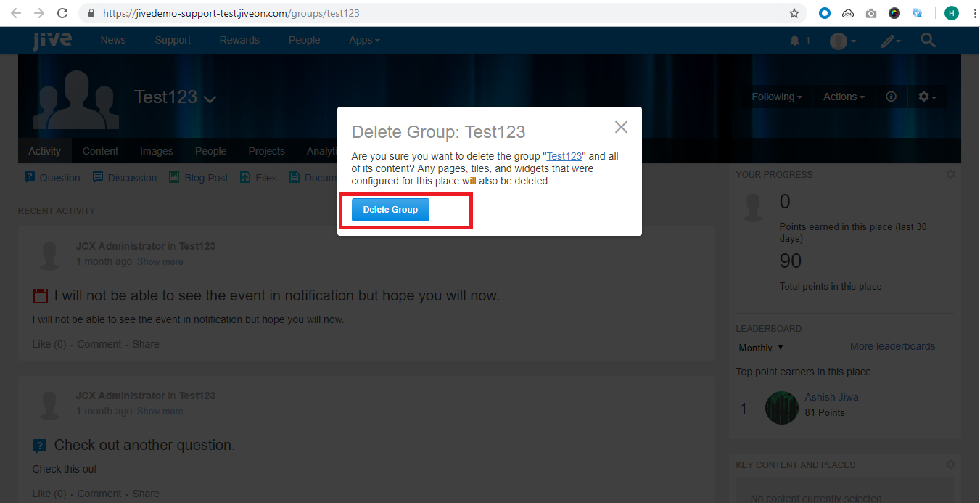Open the Test123 link in dialog

(x=564, y=156)
